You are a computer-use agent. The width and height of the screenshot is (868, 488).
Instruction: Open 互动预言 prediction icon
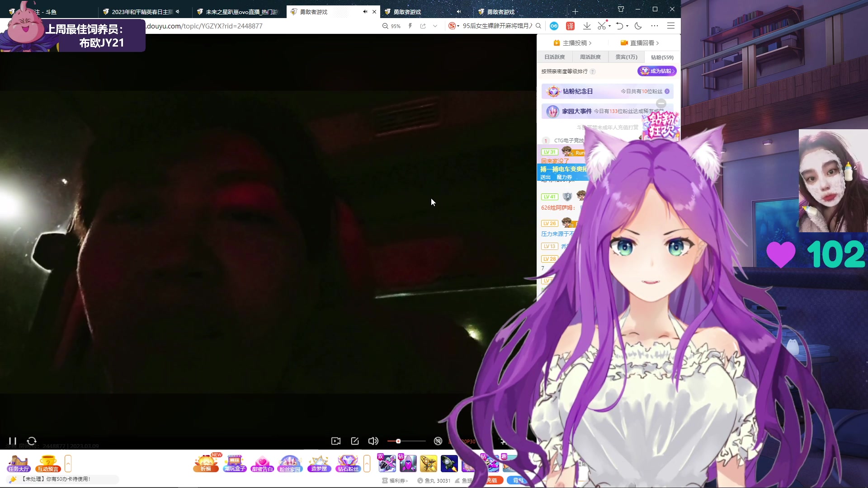(48, 464)
